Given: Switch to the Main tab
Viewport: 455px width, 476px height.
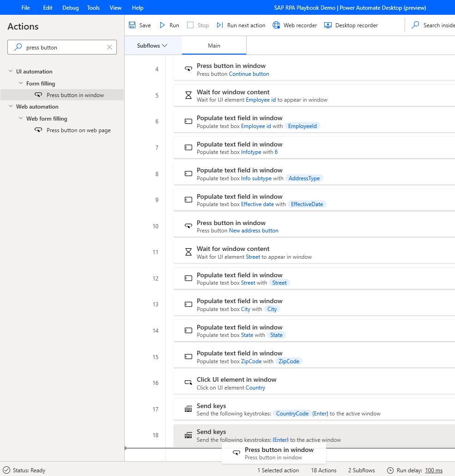Looking at the screenshot, I should pyautogui.click(x=214, y=46).
